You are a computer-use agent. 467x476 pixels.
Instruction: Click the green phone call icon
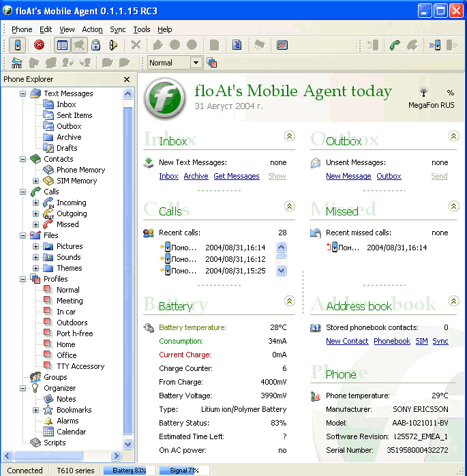(395, 45)
